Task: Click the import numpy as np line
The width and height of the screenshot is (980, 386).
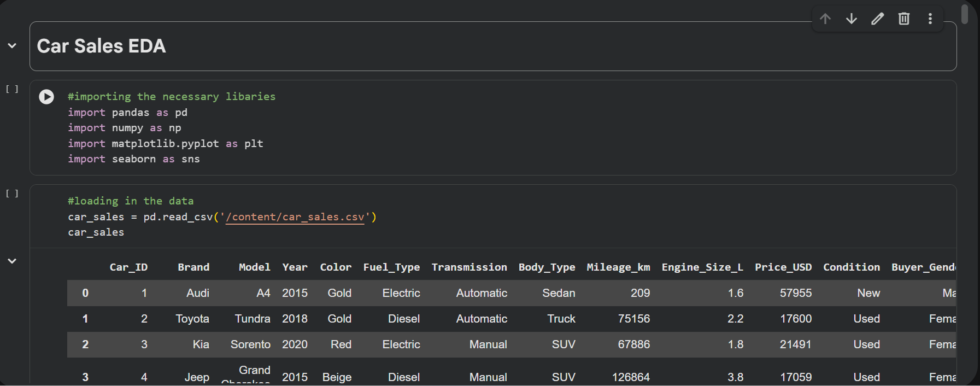Action: [x=125, y=128]
